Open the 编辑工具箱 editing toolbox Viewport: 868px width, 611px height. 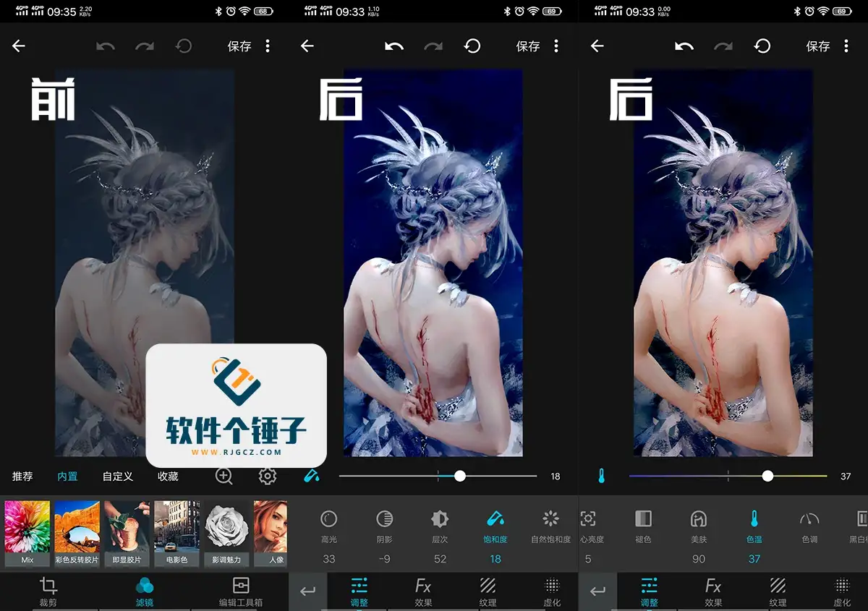[240, 591]
